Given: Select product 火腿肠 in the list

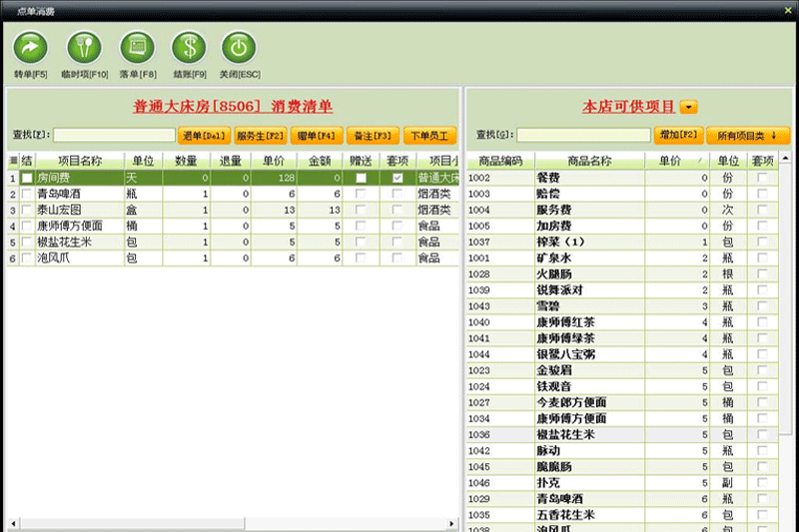Looking at the screenshot, I should [x=622, y=273].
